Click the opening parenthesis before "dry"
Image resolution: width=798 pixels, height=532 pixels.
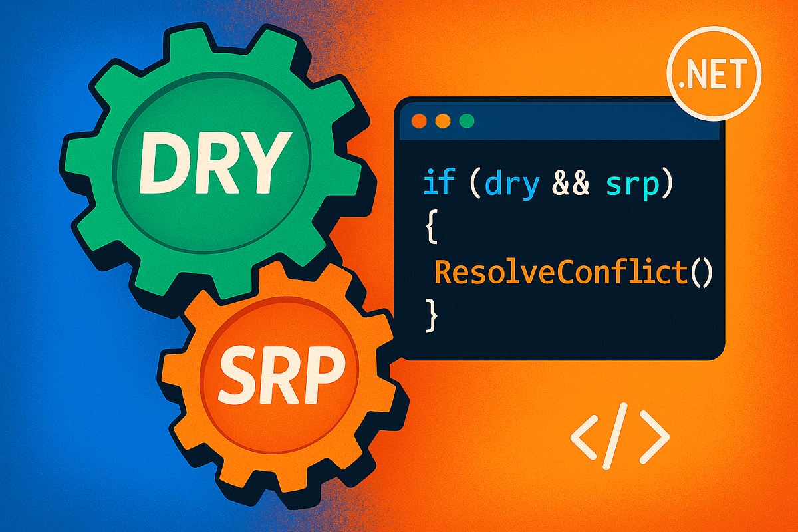click(x=475, y=186)
